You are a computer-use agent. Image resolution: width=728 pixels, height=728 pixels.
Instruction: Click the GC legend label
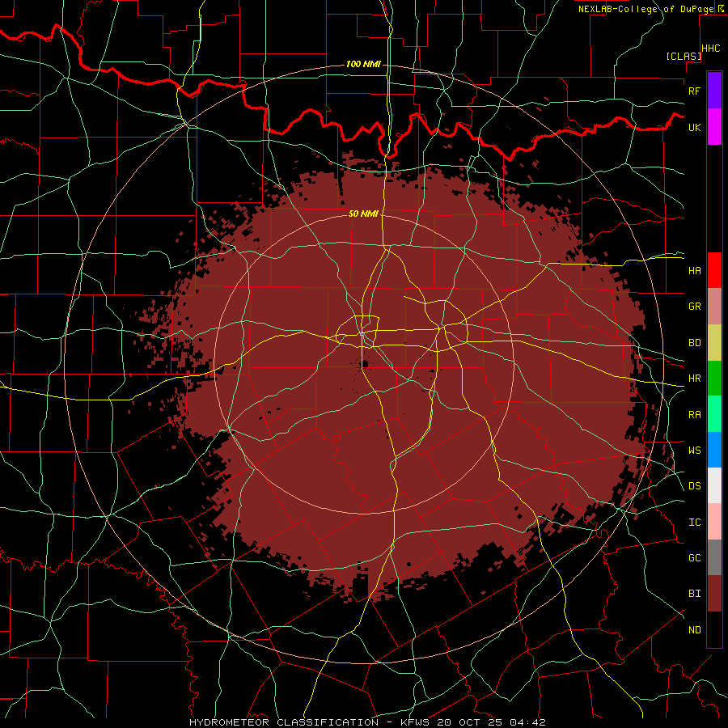[694, 558]
